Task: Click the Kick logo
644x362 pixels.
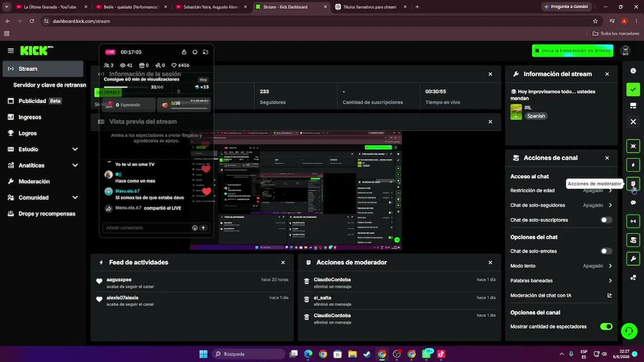Action: coord(36,51)
